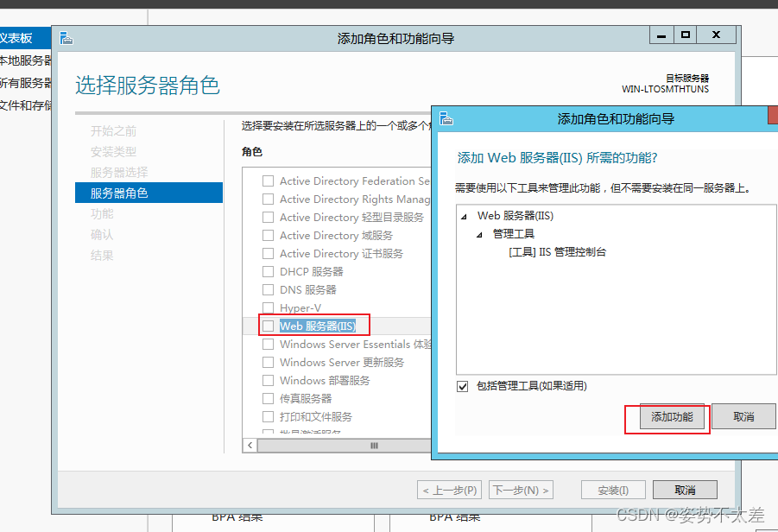778x532 pixels.
Task: Click the wizard icon in the popup dialog title bar
Action: click(446, 118)
